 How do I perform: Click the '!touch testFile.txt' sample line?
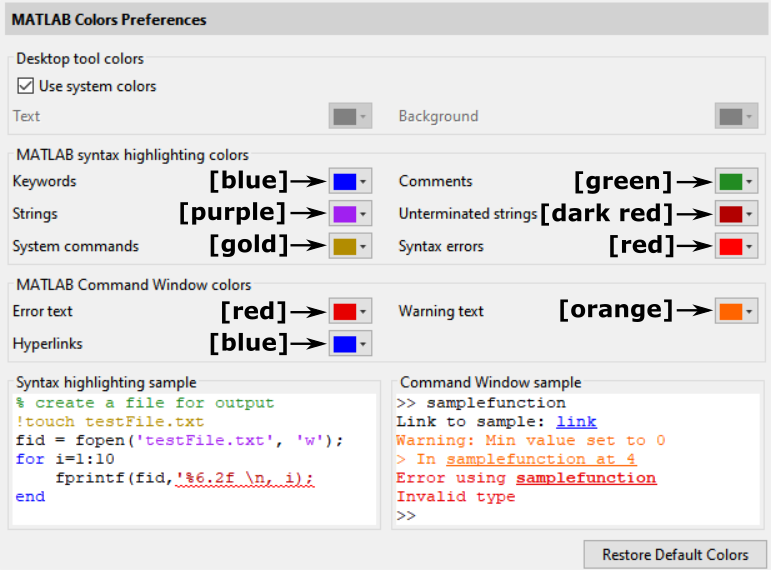(110, 421)
